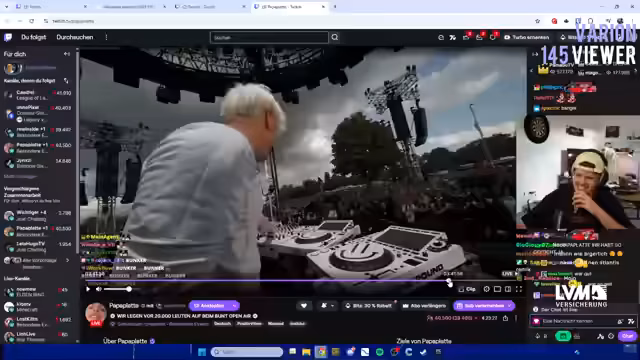This screenshot has width=640, height=360.
Task: Open the Twitch home logo
Action: coord(8,38)
